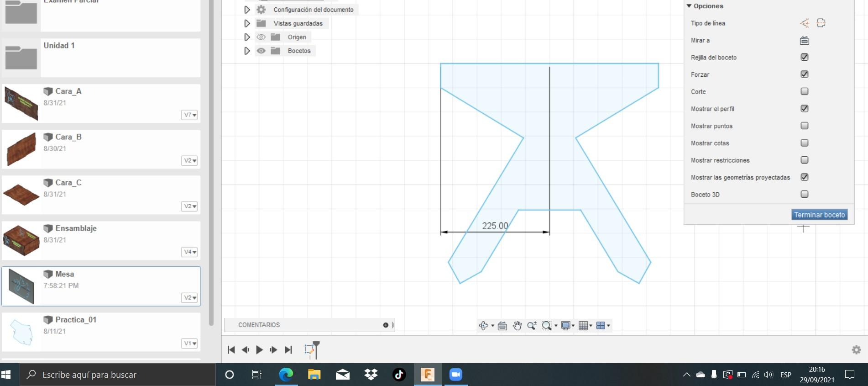The width and height of the screenshot is (868, 386).
Task: Open the notification center icon
Action: 850,375
